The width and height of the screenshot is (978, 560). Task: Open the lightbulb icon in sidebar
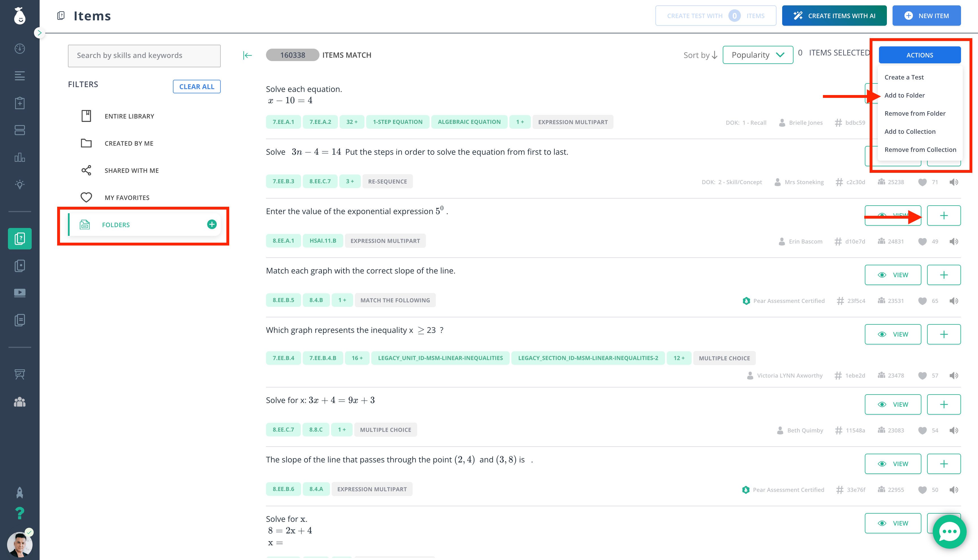20,184
